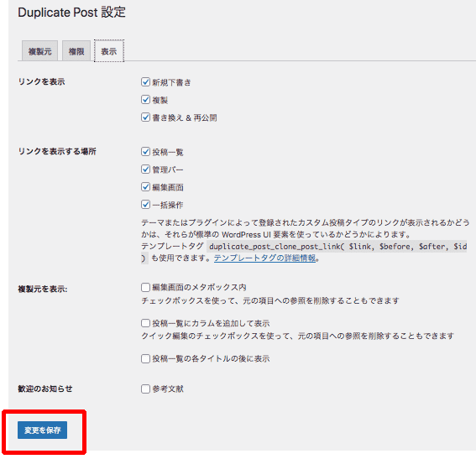Viewport: 476px width, 459px height.
Task: Click the 複製元を表示: label
Action: point(43,289)
